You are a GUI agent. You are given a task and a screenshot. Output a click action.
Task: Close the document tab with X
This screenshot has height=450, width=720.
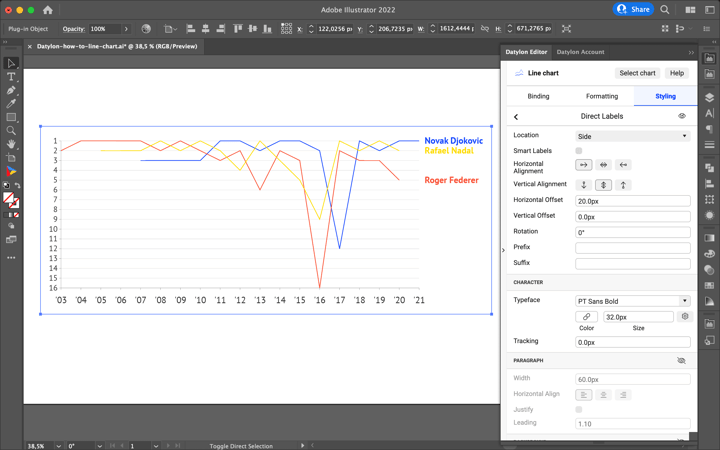(x=30, y=46)
